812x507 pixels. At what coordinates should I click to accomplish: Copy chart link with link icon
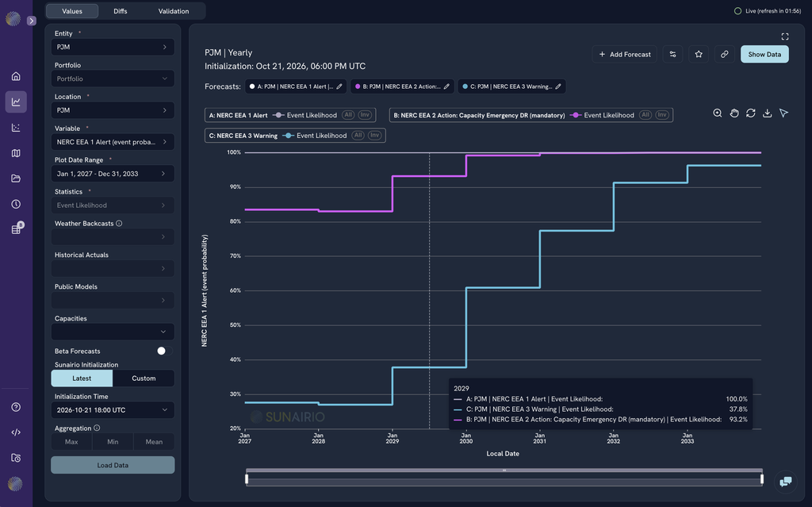[x=725, y=55]
